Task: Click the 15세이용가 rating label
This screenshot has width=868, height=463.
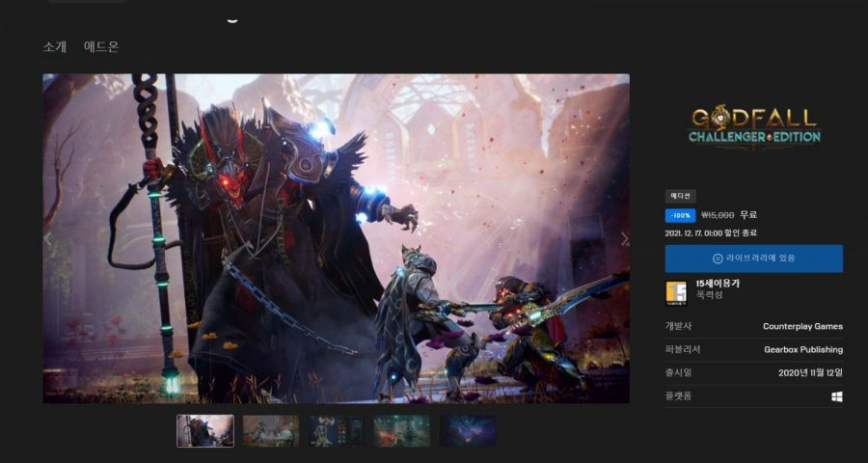Action: (x=718, y=284)
